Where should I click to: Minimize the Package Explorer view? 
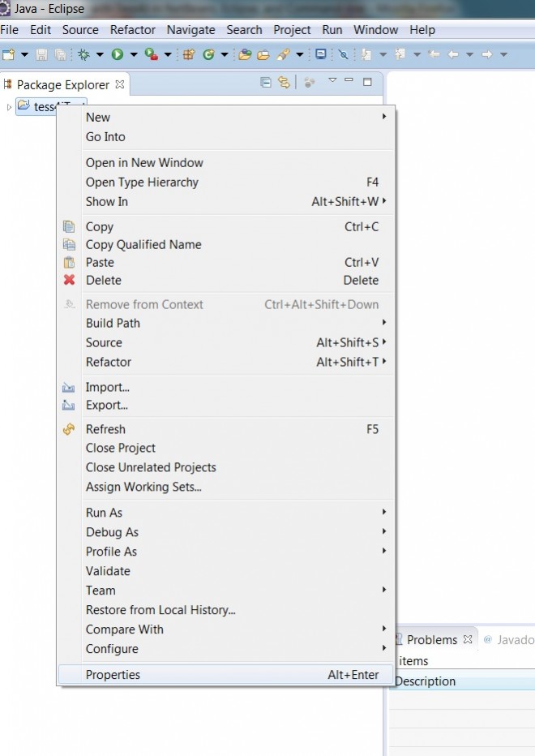click(x=349, y=82)
